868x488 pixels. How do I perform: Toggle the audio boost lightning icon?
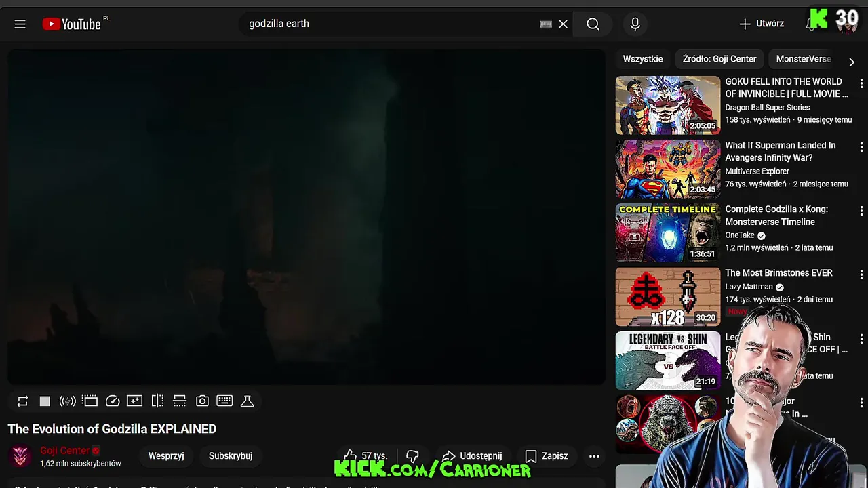(67, 401)
